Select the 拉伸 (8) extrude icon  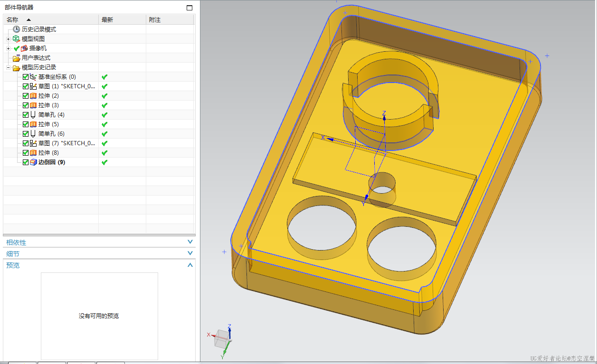[x=33, y=153]
